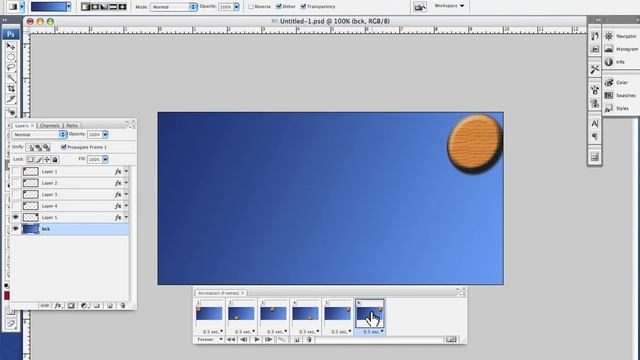
Task: Select the Layer 4 row
Action: coord(70,206)
